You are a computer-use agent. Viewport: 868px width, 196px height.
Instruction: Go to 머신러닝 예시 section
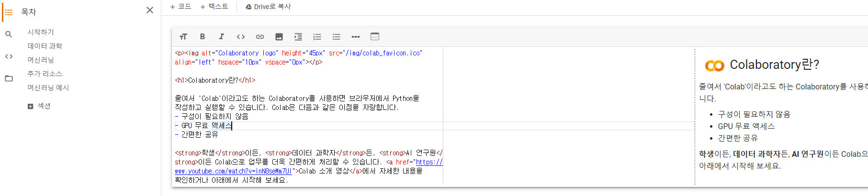48,87
